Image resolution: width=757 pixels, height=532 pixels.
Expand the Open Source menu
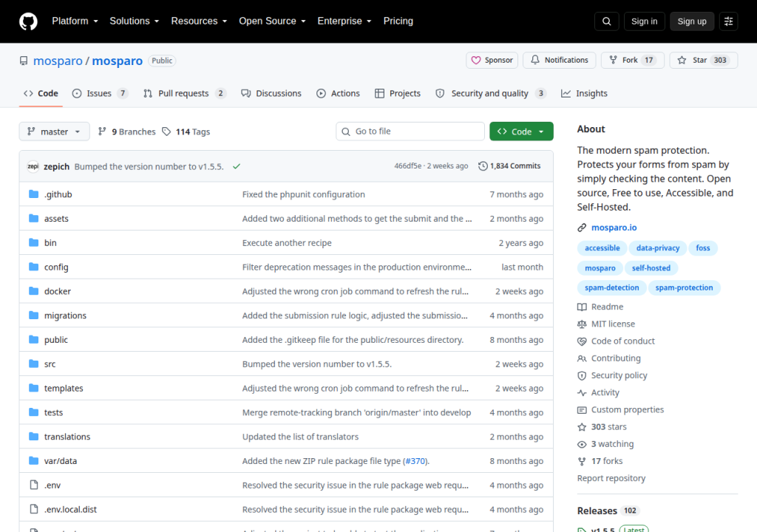(x=272, y=21)
